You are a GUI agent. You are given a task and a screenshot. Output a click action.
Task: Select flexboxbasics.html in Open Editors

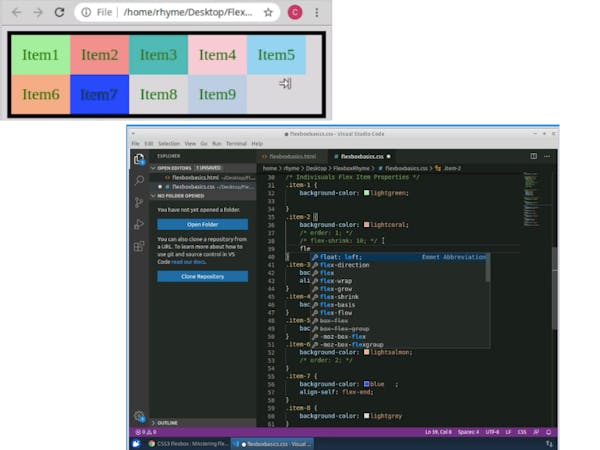pyautogui.click(x=203, y=178)
